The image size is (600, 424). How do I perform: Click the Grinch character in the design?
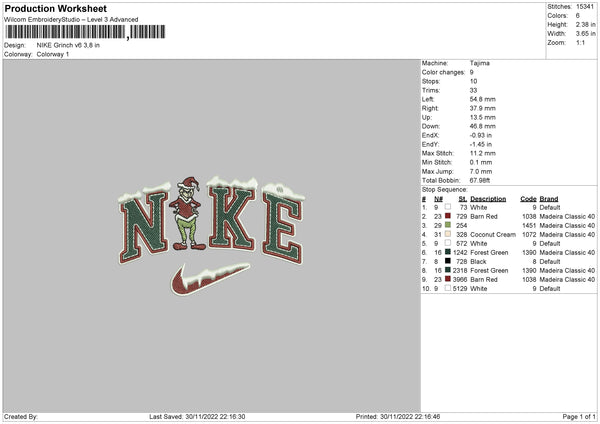coord(188,214)
